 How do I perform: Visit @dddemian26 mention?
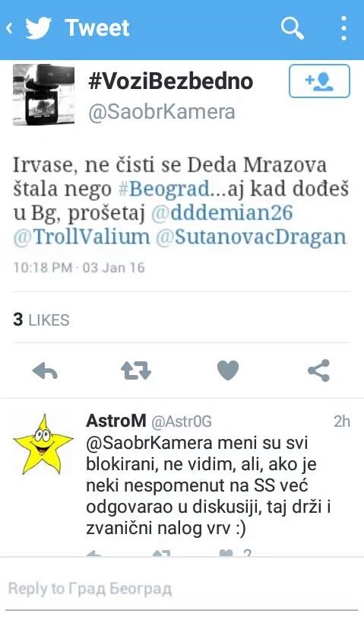click(222, 213)
